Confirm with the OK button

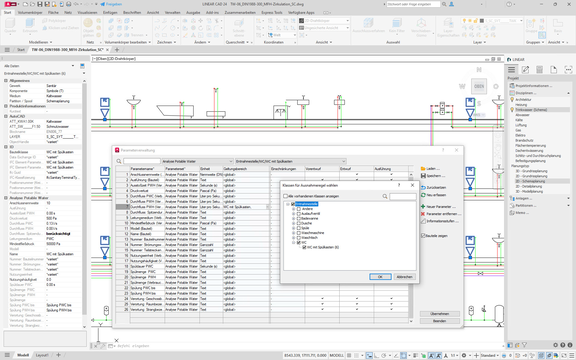(380, 277)
